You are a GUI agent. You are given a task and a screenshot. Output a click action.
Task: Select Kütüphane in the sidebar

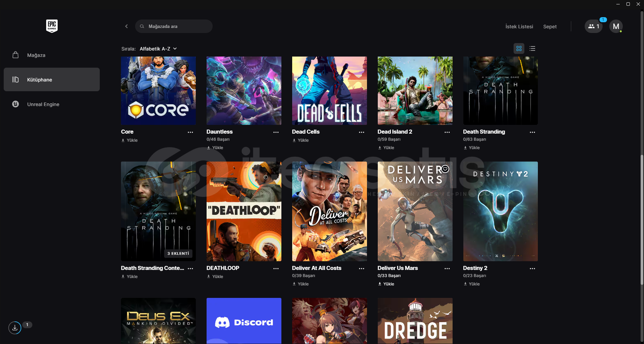pyautogui.click(x=52, y=79)
